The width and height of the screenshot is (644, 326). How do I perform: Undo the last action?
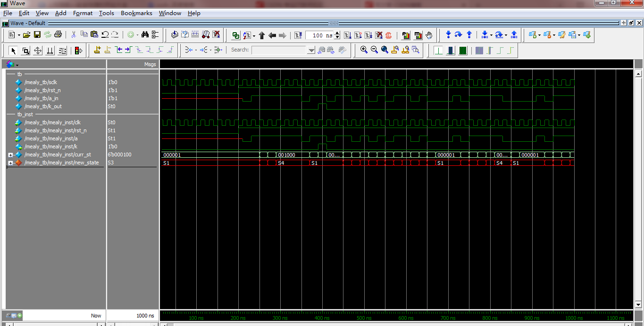coord(105,35)
